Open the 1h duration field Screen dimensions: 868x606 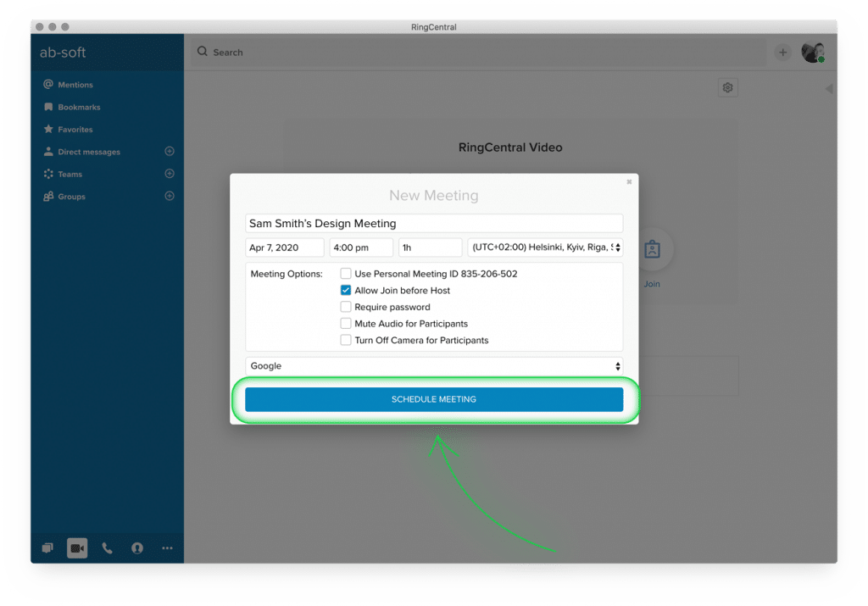tap(430, 247)
